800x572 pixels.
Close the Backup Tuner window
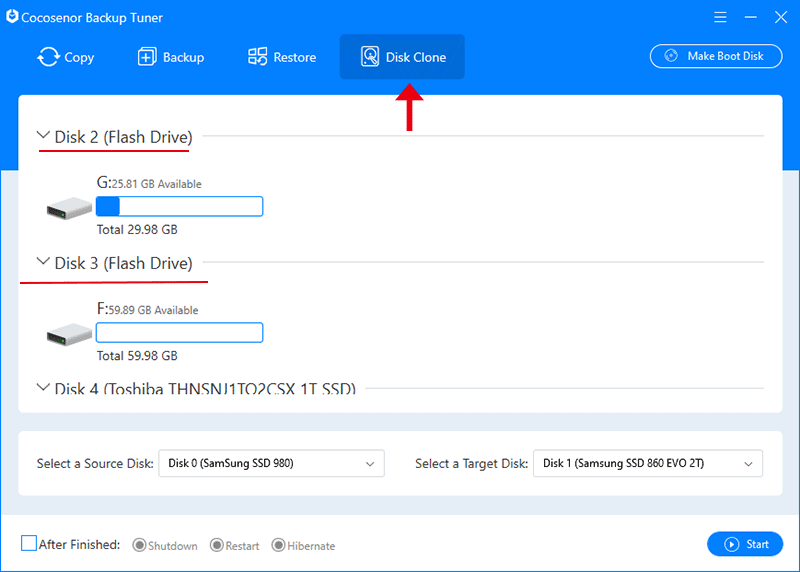(781, 17)
